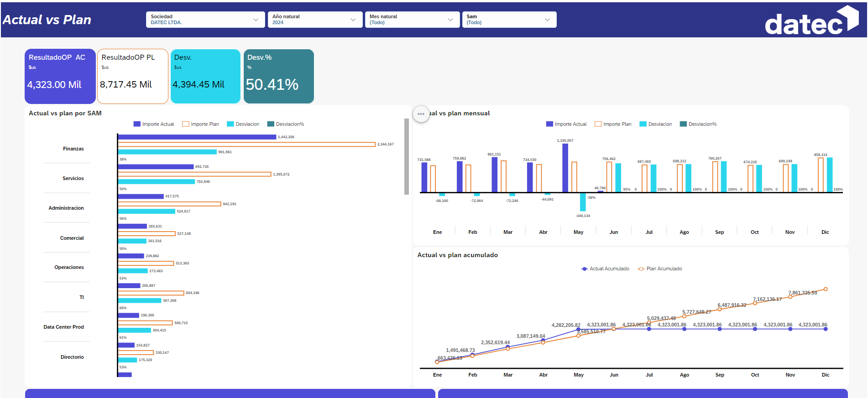Click the Ene label on acumulado chart

(437, 375)
